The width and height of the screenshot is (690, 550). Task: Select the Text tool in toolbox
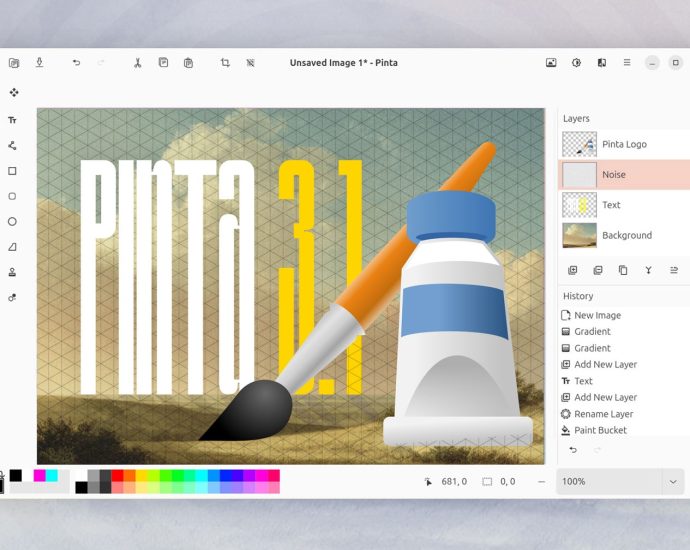click(x=13, y=120)
